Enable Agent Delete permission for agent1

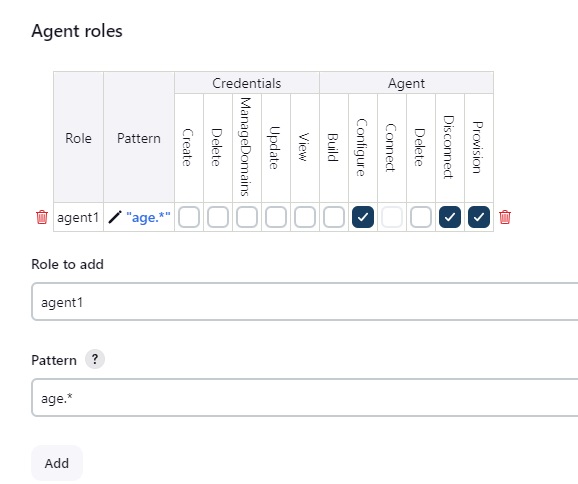pos(421,217)
